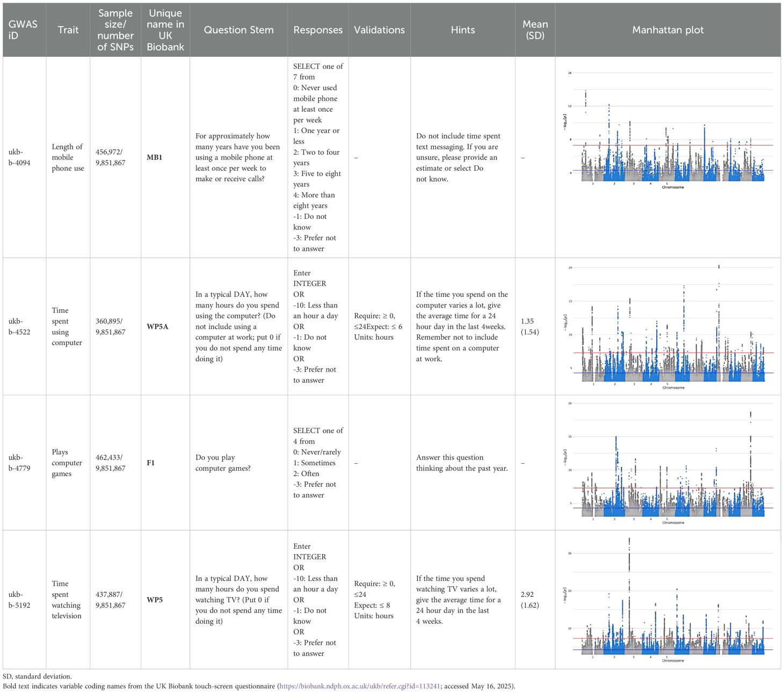Viewport: 784px width, 693px height.
Task: Click the mean value '1.35 (1.54)'
Action: click(x=530, y=326)
